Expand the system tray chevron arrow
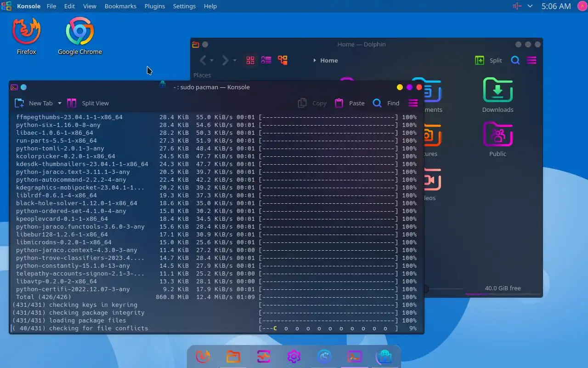 pyautogui.click(x=530, y=6)
